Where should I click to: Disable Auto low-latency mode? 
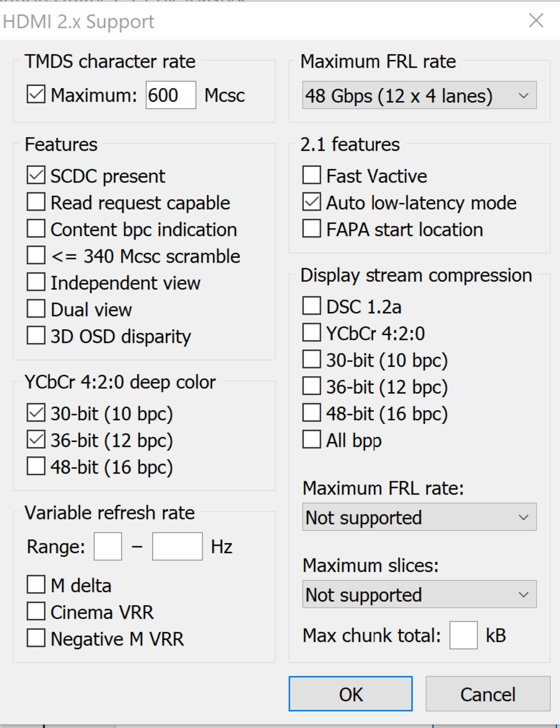pyautogui.click(x=311, y=202)
